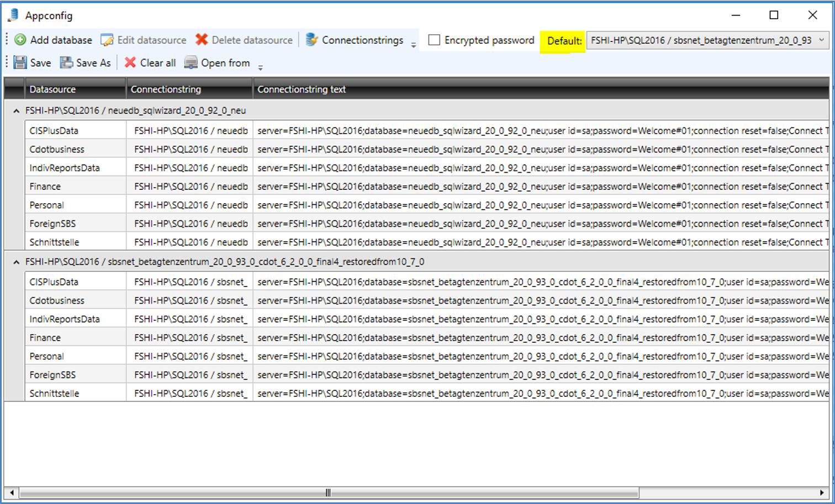Select ForeignSBS row in the sbsnet group
This screenshot has width=835, height=504.
point(427,375)
